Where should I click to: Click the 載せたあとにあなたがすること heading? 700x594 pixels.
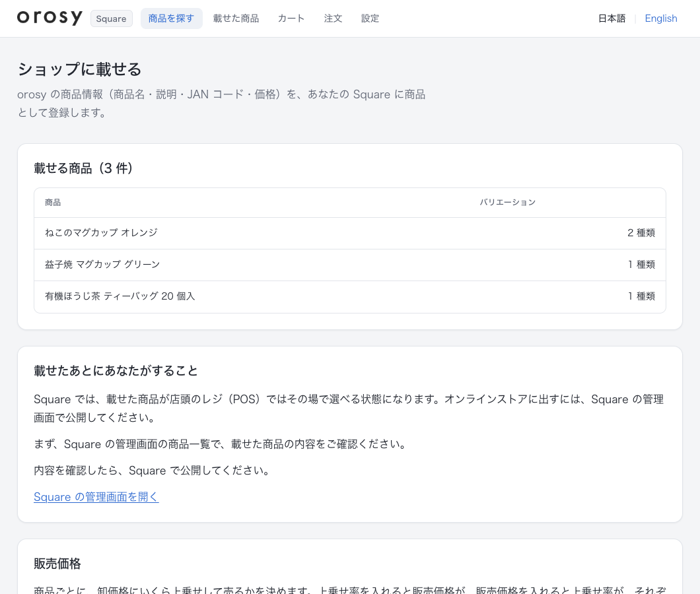(x=116, y=371)
